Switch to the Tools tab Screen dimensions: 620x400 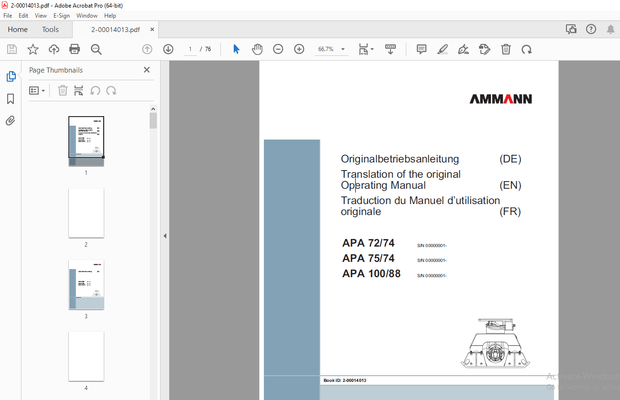[x=50, y=29]
